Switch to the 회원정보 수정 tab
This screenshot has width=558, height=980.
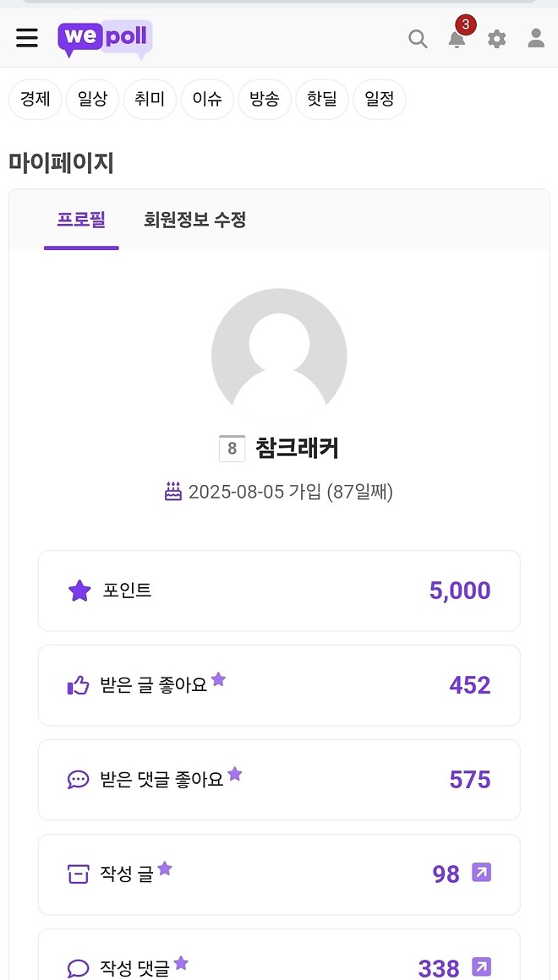pos(194,220)
